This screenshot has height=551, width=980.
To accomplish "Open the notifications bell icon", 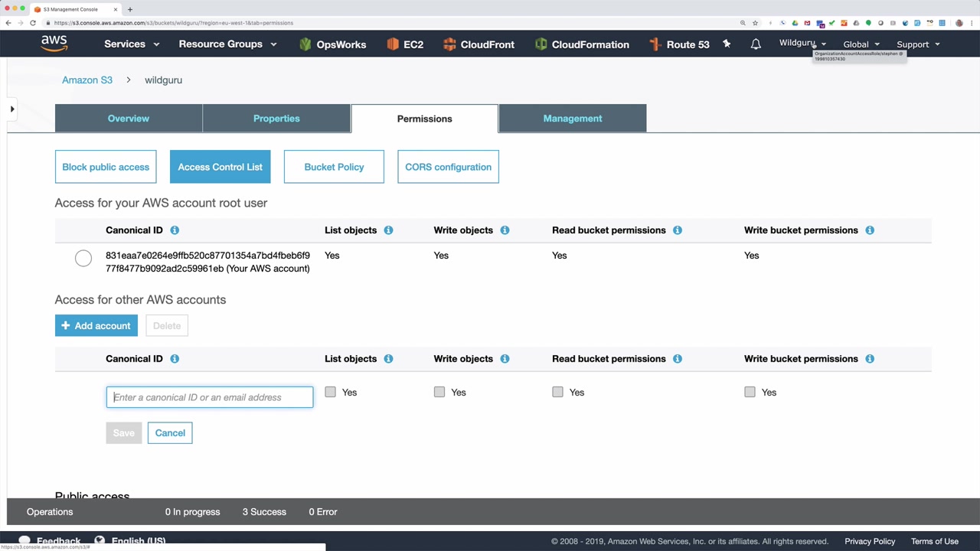I will click(756, 44).
